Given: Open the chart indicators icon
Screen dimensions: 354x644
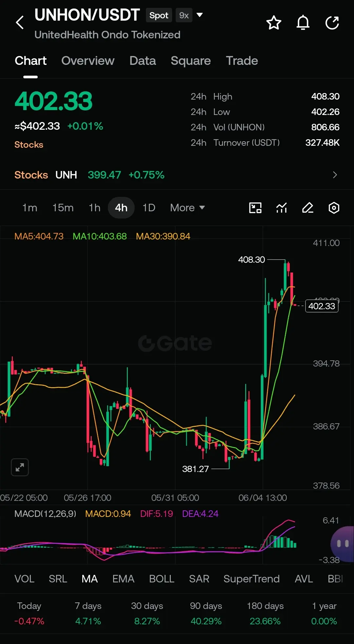Looking at the screenshot, I should pos(282,208).
